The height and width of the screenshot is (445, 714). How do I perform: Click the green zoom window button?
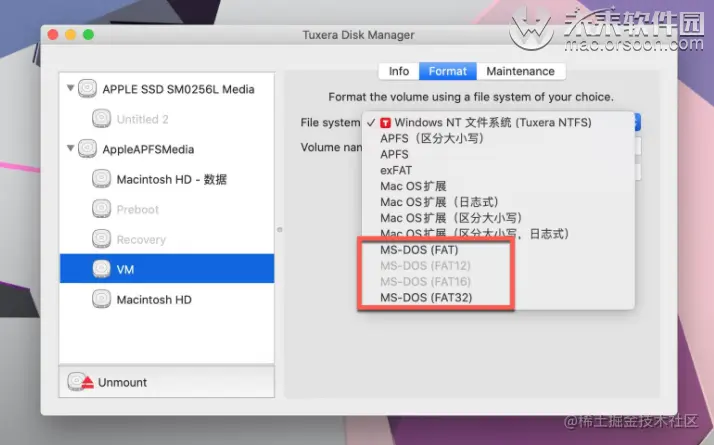88,35
